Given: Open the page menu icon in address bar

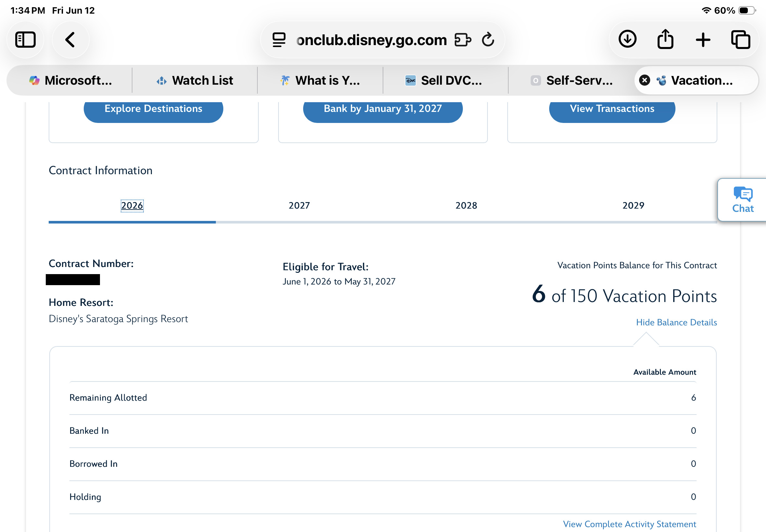Looking at the screenshot, I should tap(279, 40).
